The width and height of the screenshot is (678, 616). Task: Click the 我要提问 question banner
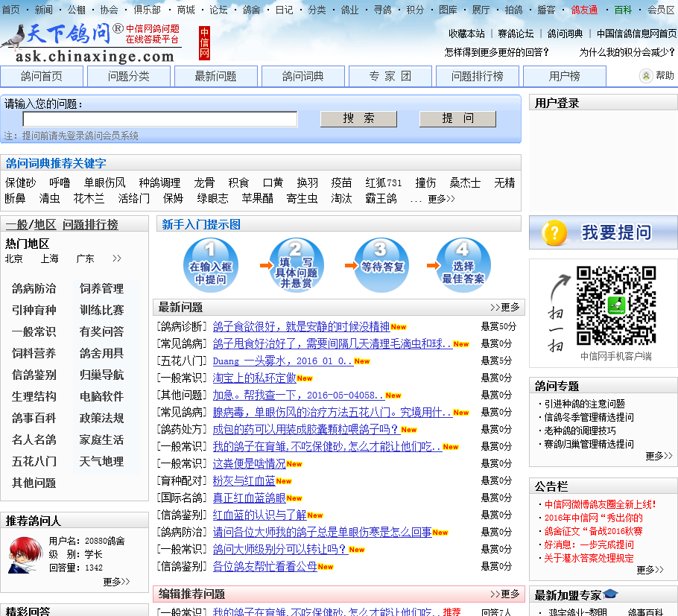(x=603, y=232)
